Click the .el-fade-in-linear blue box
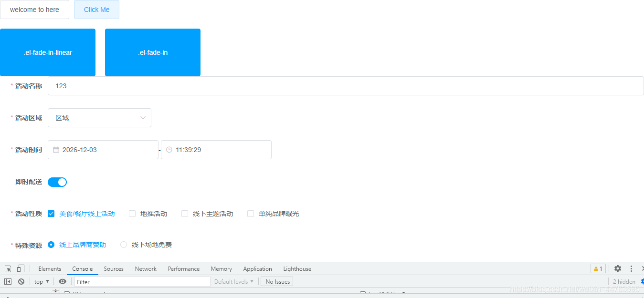This screenshot has height=298, width=644. point(48,52)
